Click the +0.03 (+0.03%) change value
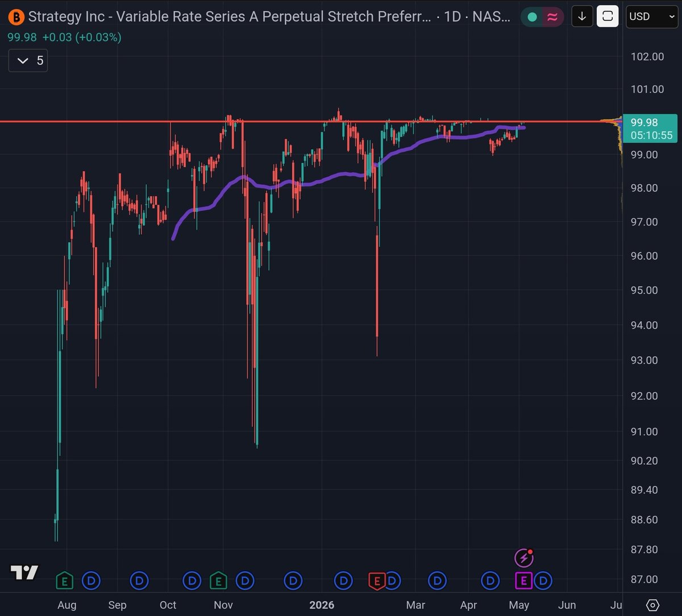The width and height of the screenshot is (682, 616). [82, 38]
